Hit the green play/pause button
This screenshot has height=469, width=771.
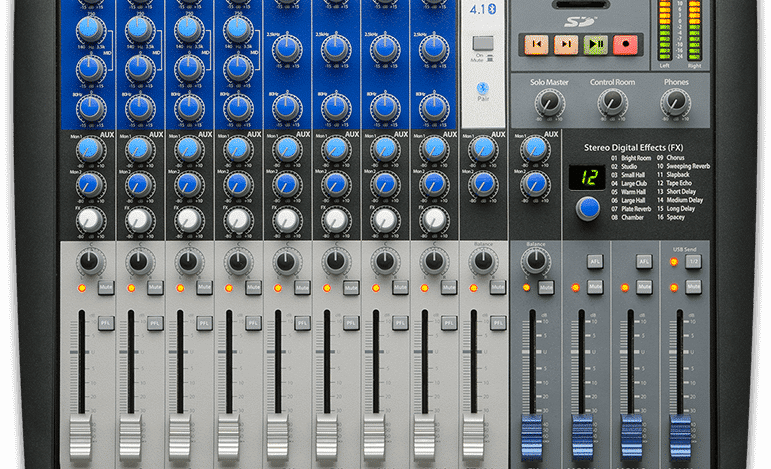point(596,45)
